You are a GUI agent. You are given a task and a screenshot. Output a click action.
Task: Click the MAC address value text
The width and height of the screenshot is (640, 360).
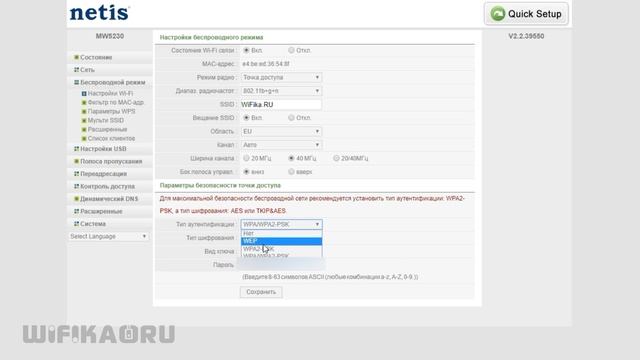click(266, 64)
